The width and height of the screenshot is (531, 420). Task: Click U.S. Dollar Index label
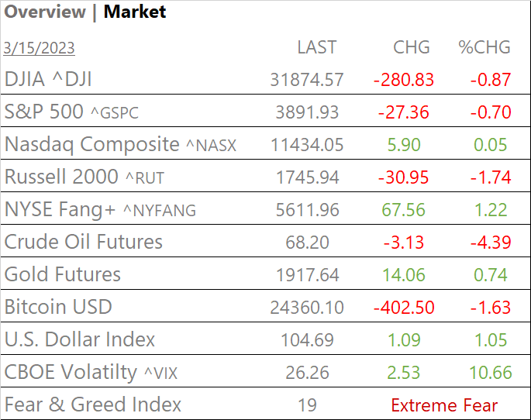click(x=80, y=339)
